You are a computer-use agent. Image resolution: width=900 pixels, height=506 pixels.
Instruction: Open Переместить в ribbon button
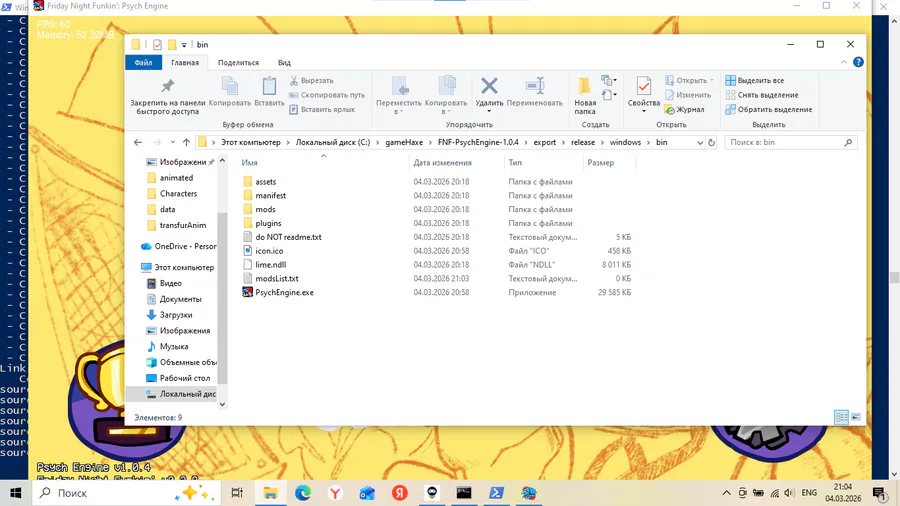coord(399,95)
